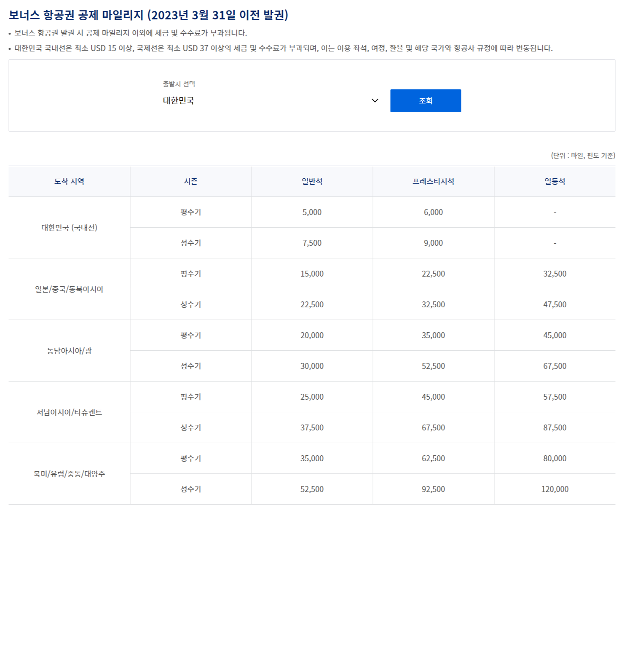Click the 37,500 mileage value

(312, 428)
